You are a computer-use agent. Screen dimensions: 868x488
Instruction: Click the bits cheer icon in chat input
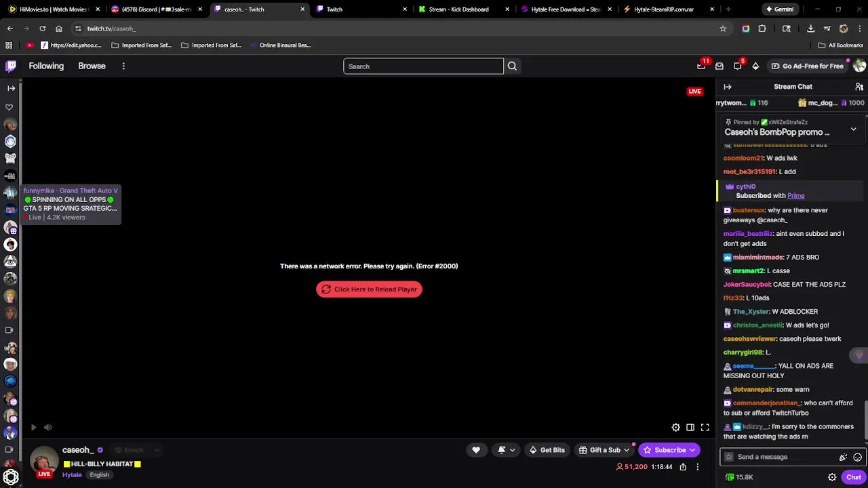point(843,457)
